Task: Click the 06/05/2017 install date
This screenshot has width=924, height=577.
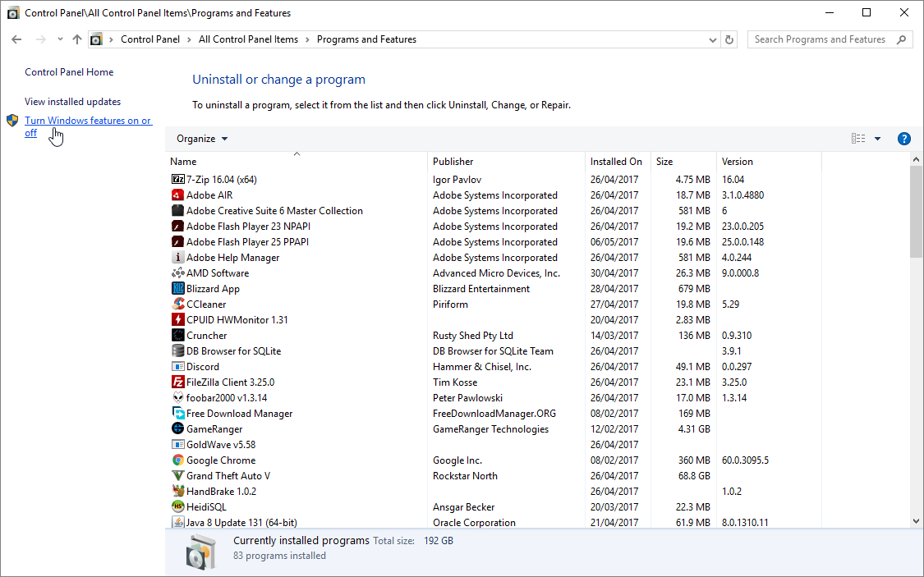Action: coord(614,241)
